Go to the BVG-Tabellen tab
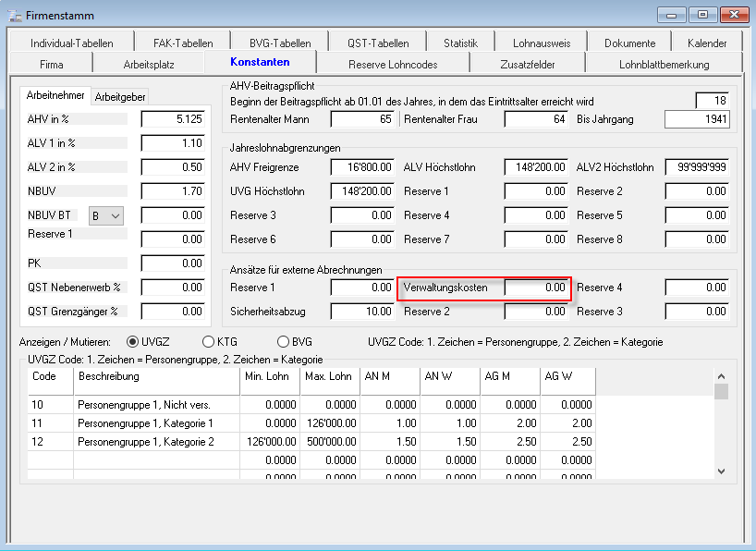Screen dimensions: 756x551 tap(280, 43)
